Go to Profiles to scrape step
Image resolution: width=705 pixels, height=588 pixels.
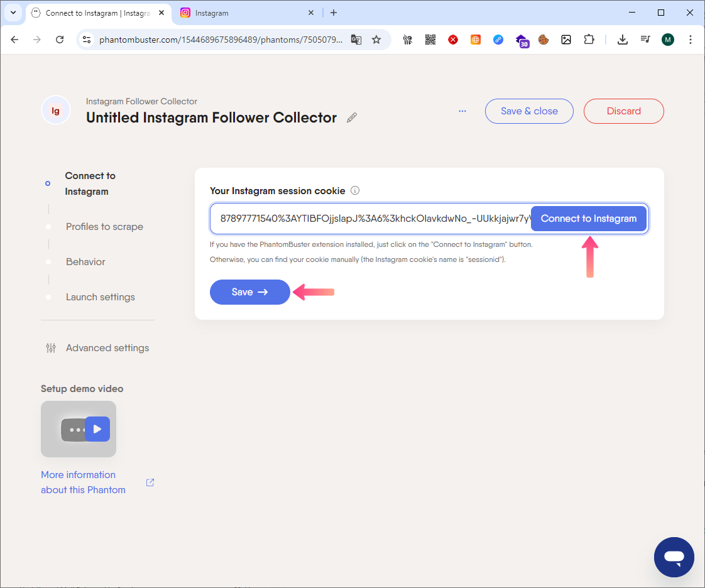click(104, 227)
